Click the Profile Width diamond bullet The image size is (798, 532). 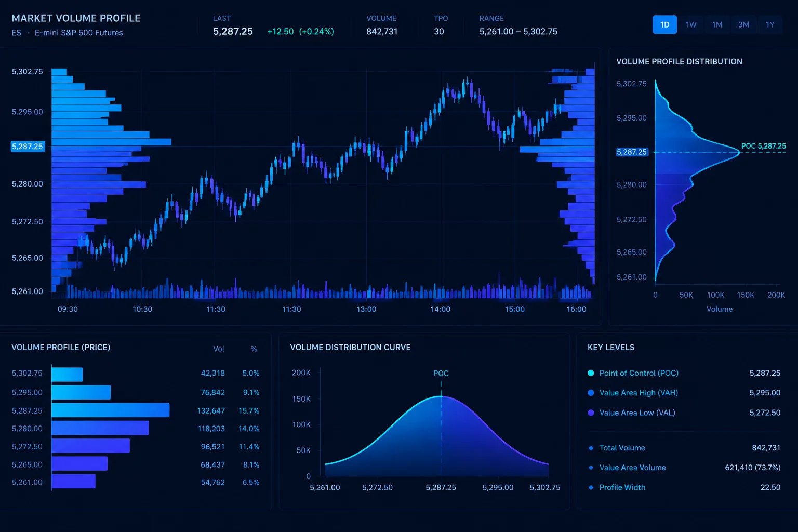coord(591,487)
